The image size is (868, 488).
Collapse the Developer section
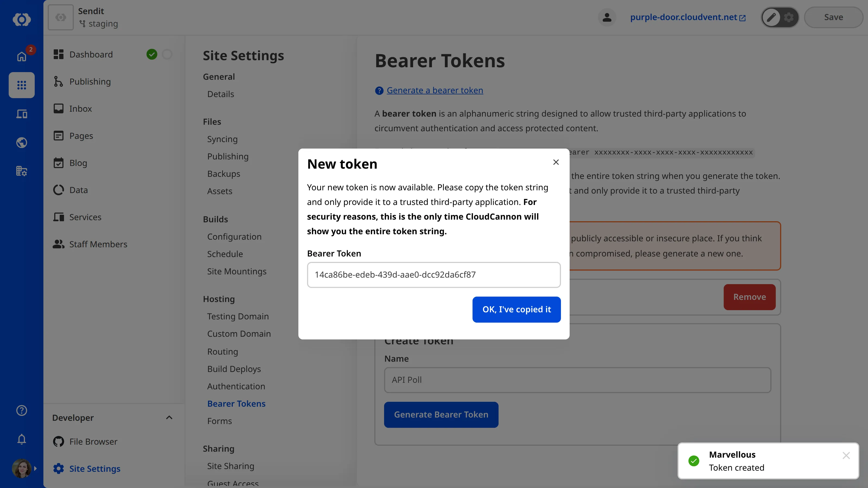click(x=169, y=418)
